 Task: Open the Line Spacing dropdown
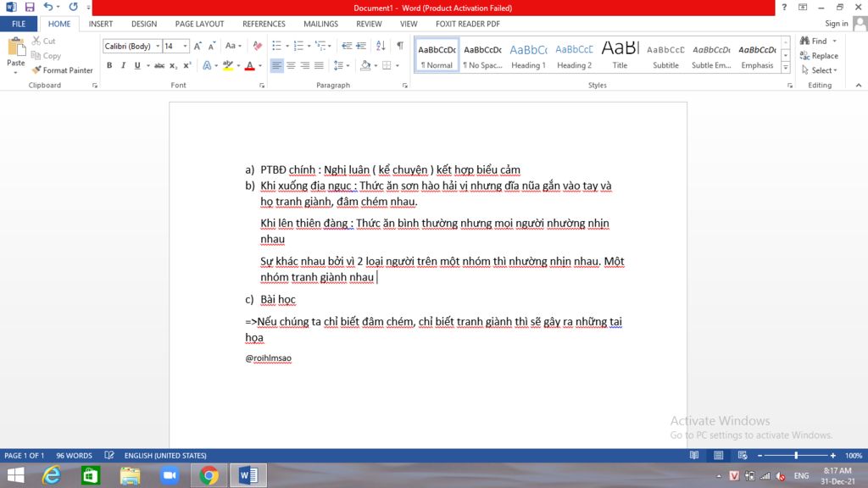pos(342,65)
